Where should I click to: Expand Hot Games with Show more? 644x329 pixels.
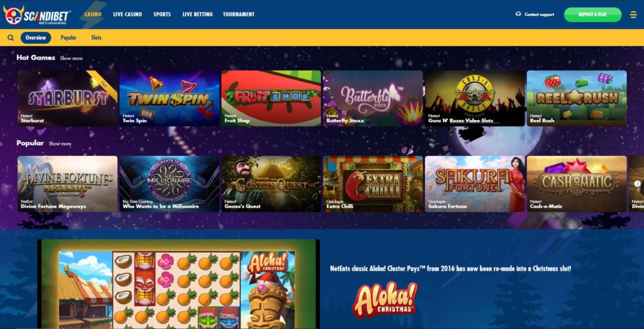tap(71, 59)
